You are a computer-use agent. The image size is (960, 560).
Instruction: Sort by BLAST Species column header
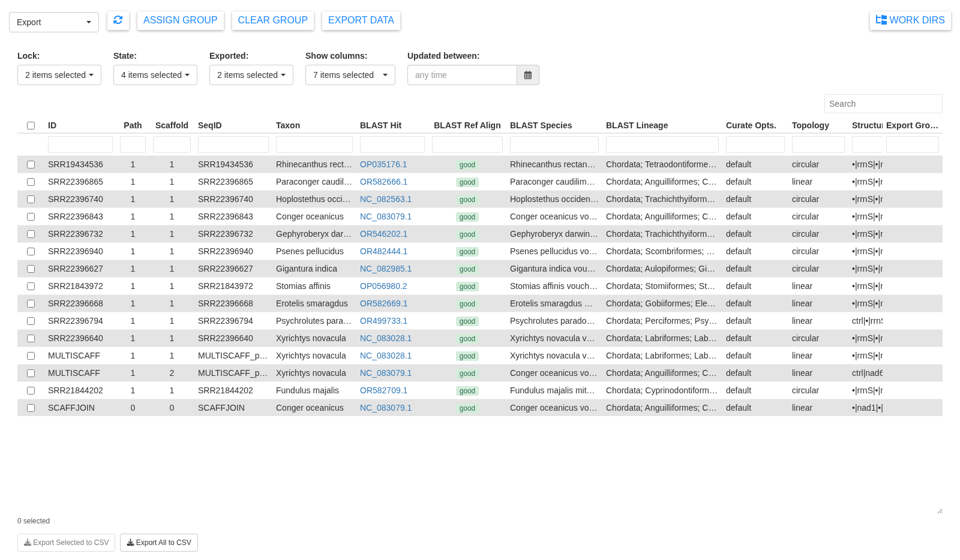[x=541, y=125]
